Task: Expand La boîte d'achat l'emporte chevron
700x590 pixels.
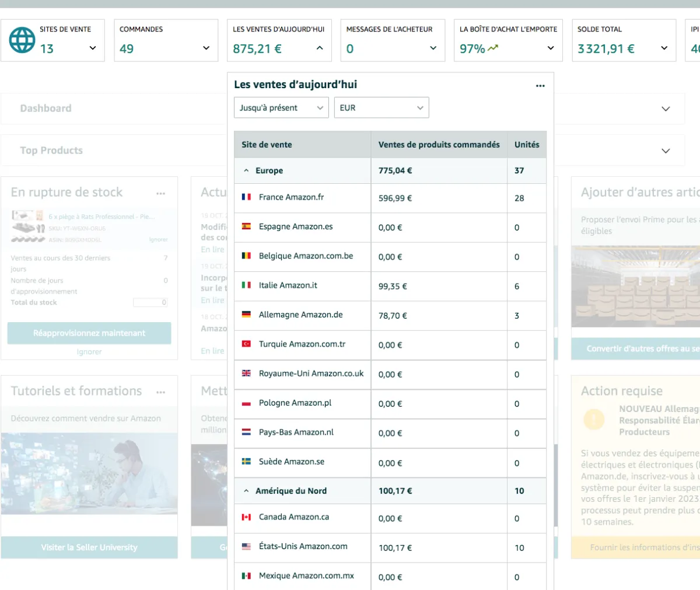Action: click(551, 48)
